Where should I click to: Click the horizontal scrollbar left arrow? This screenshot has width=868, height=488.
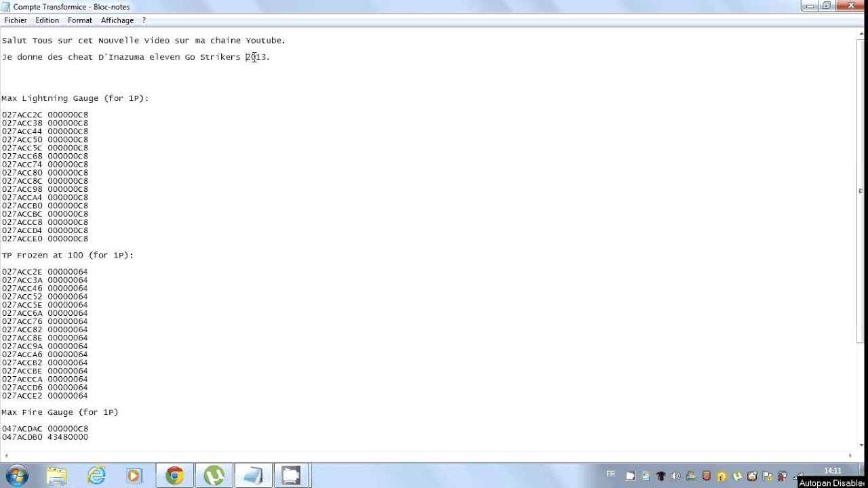coord(5,455)
